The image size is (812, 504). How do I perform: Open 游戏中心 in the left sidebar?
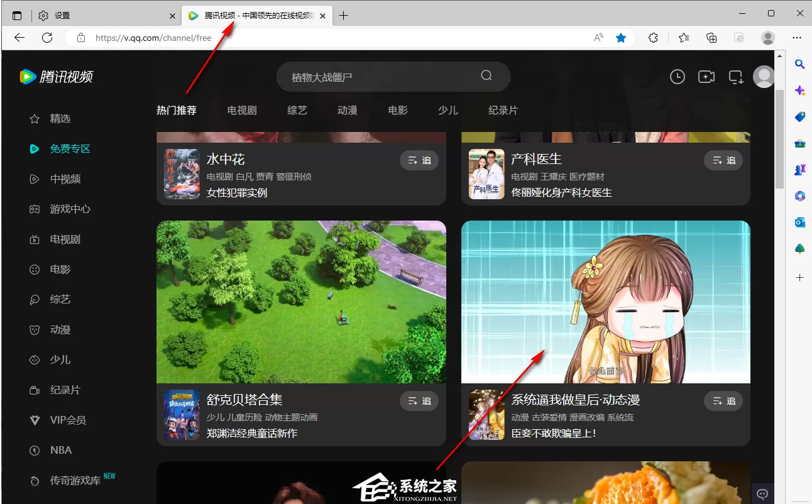pos(70,209)
